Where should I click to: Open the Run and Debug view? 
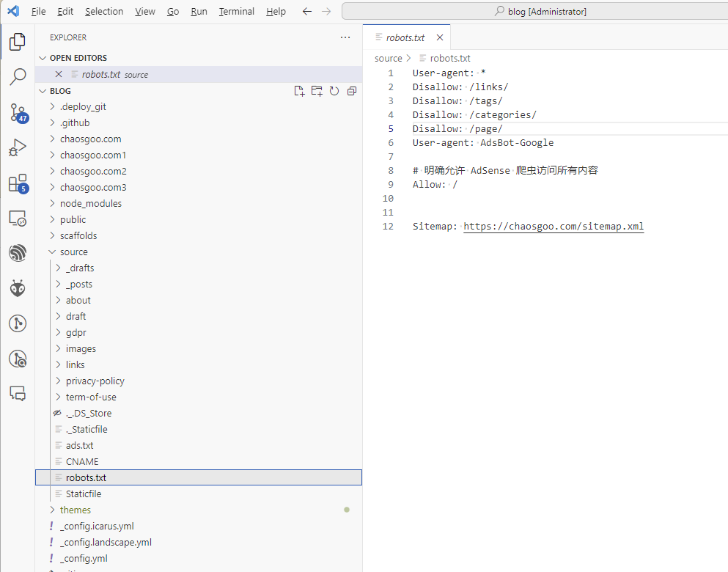[x=18, y=147]
